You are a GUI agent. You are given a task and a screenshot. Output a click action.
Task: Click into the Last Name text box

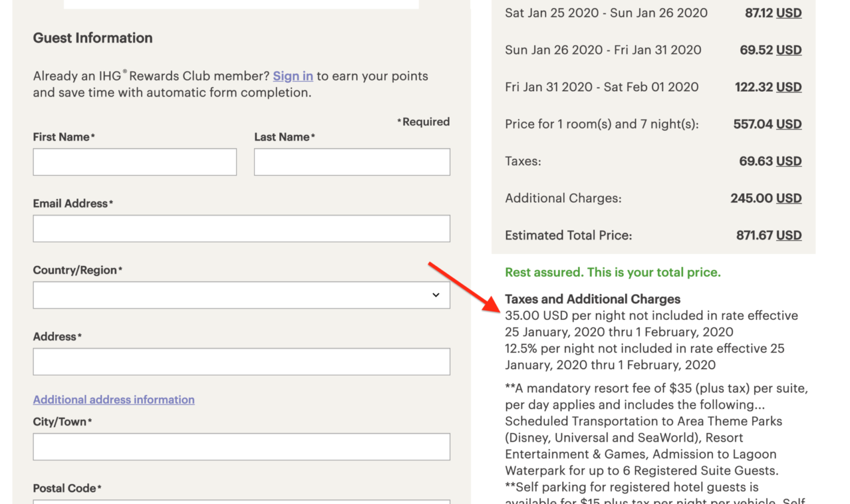click(x=352, y=162)
